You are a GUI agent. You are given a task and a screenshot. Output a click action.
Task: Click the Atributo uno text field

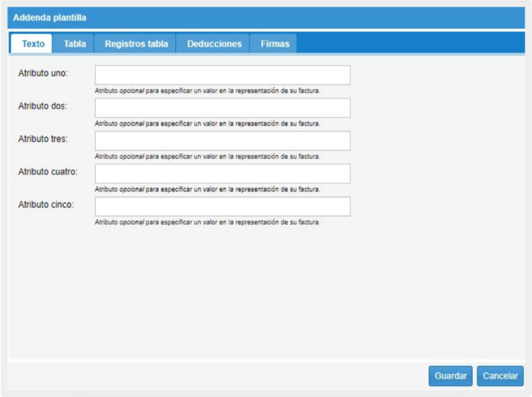[222, 75]
